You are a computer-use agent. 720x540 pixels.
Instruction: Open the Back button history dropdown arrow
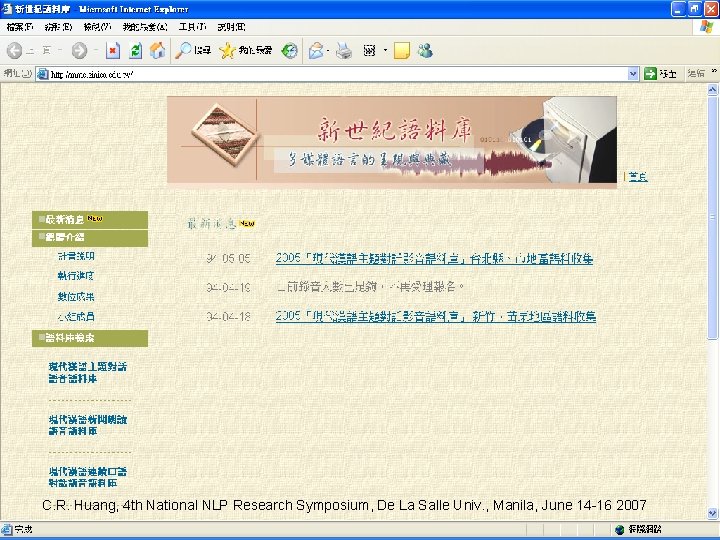tap(60, 51)
